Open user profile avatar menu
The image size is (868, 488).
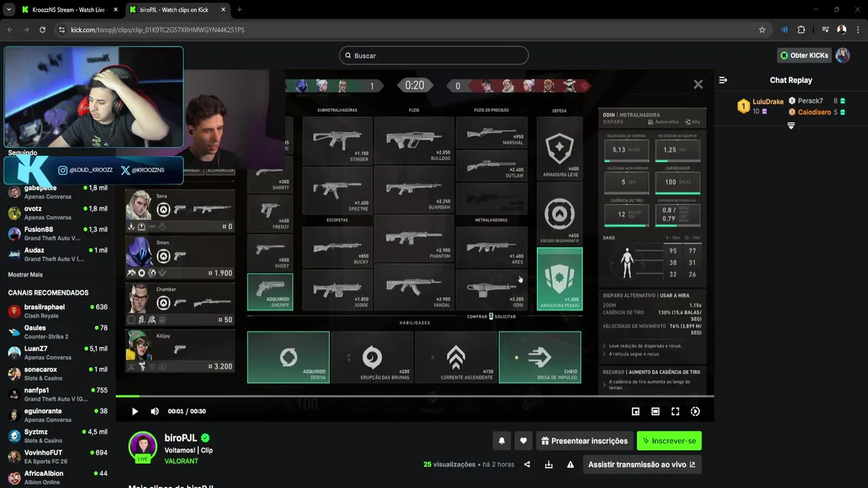843,56
